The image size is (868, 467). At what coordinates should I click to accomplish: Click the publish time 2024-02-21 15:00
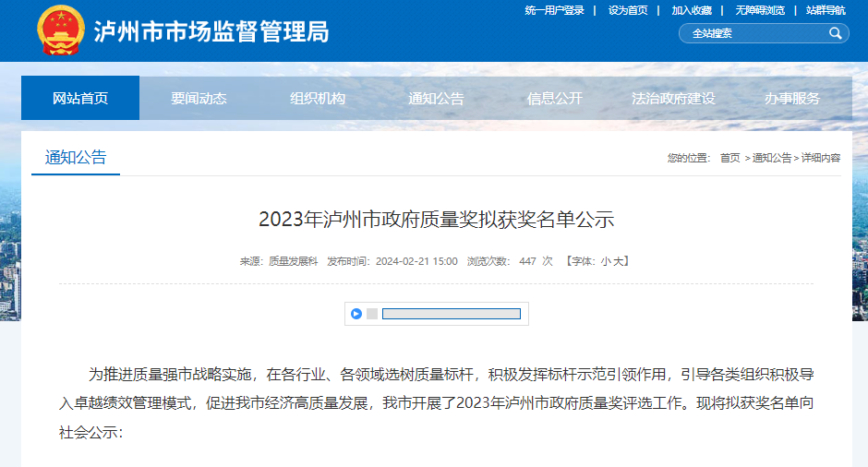416,261
